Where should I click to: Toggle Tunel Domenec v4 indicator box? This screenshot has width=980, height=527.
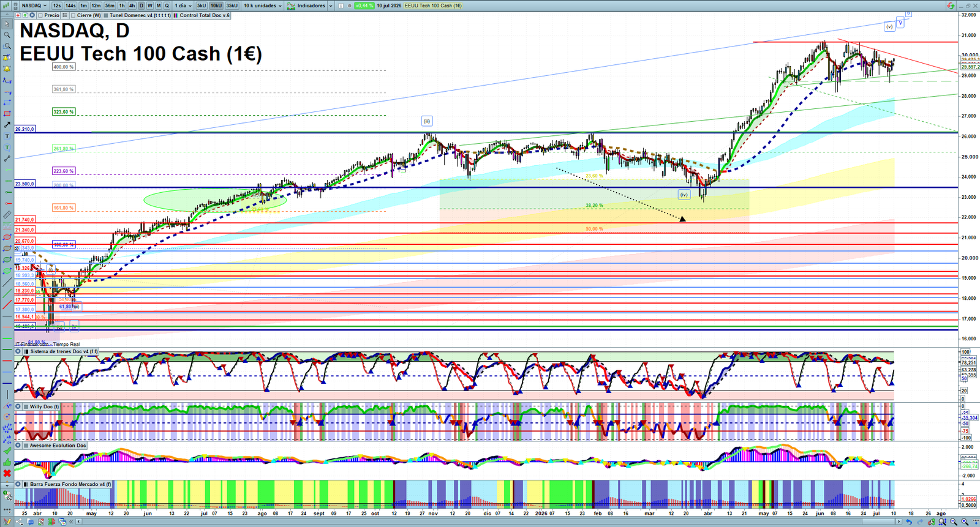pos(106,15)
